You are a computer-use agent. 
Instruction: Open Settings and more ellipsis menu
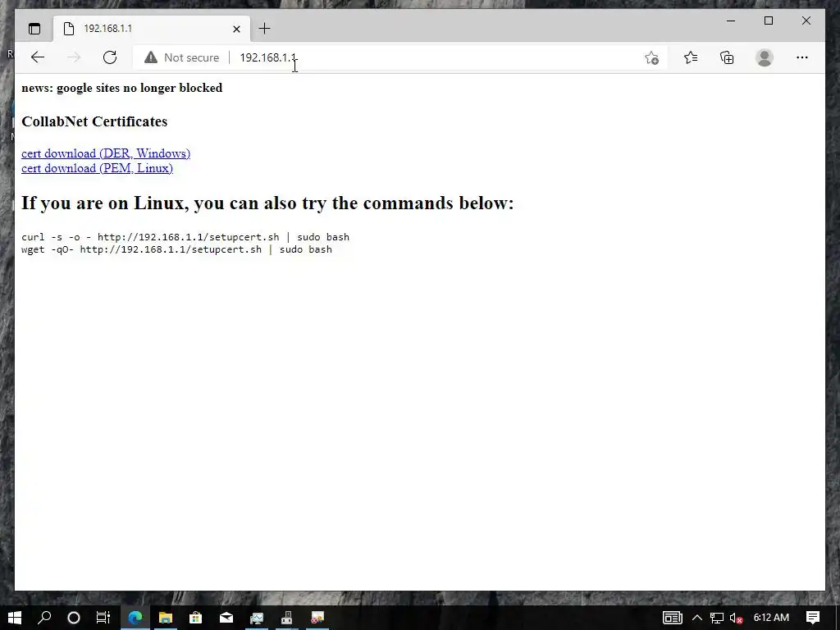[x=802, y=57]
